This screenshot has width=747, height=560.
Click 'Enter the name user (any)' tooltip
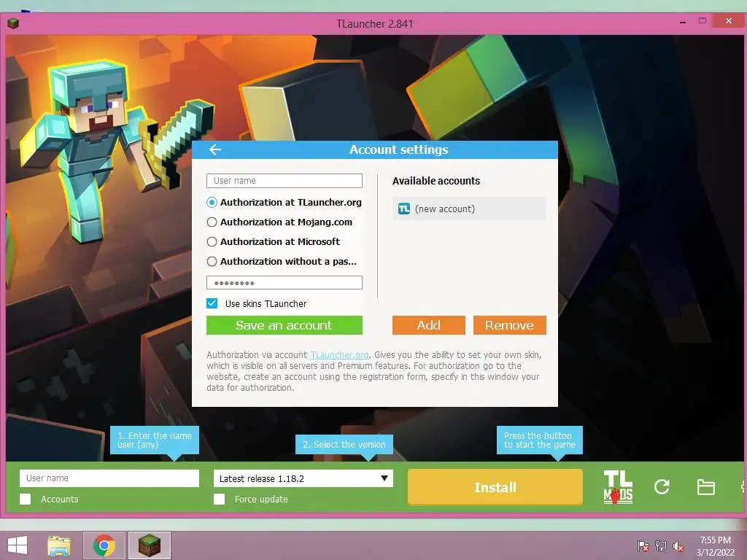(155, 440)
